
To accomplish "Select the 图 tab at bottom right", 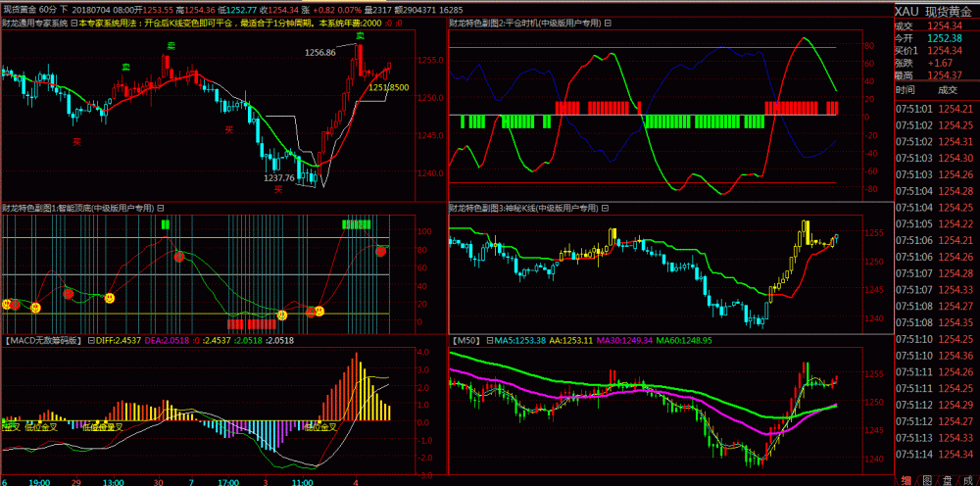I will (x=927, y=480).
